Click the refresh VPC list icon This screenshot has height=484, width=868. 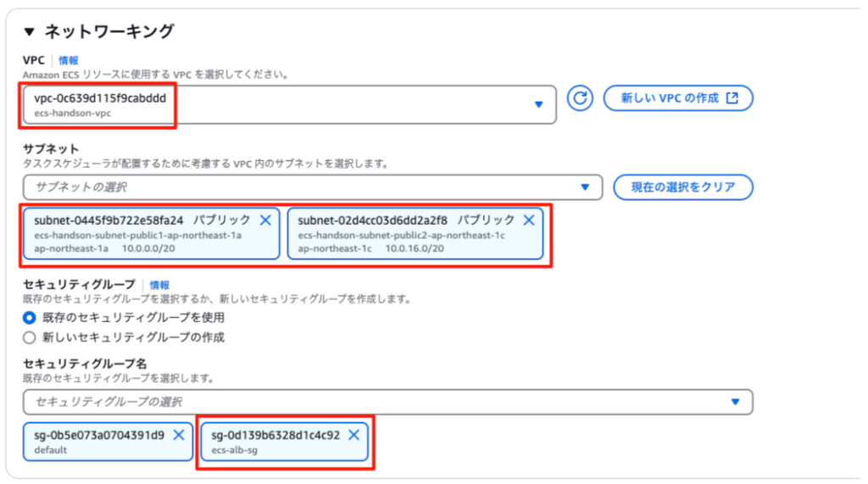[580, 98]
